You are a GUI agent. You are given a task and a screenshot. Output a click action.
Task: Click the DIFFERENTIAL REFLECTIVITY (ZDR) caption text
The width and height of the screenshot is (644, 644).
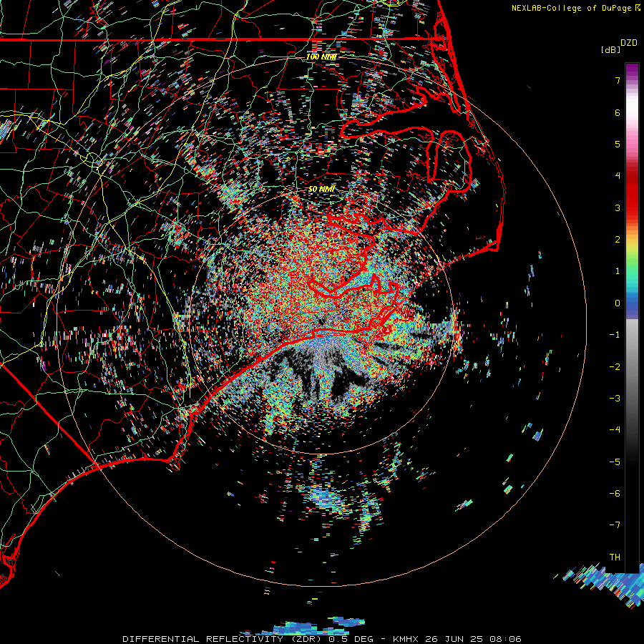point(223,639)
